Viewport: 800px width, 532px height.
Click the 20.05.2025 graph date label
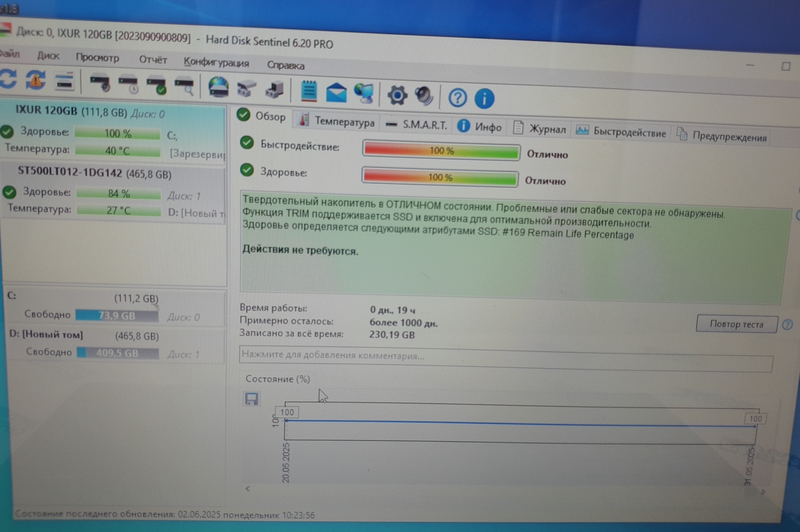click(286, 463)
